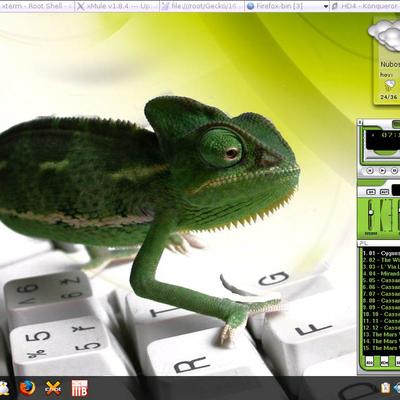Open the clipboard (Klipper) tray icon
This screenshot has width=400, height=400.
(385, 388)
